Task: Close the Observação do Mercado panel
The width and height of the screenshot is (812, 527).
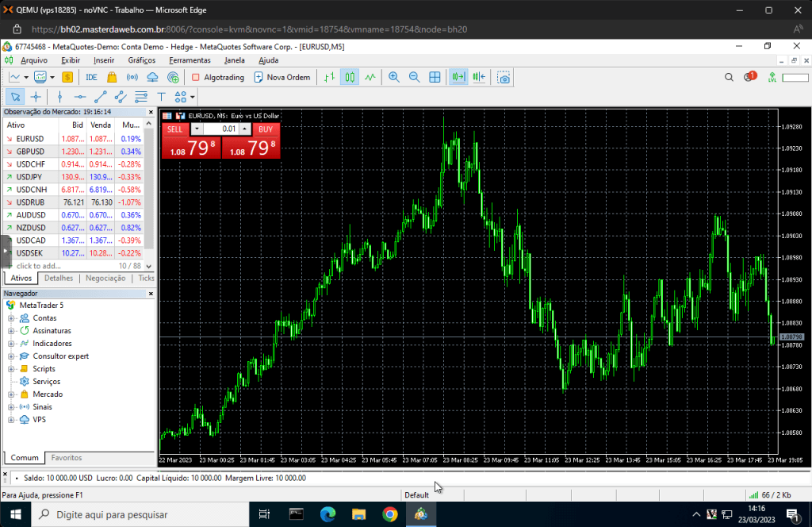Action: (151, 112)
